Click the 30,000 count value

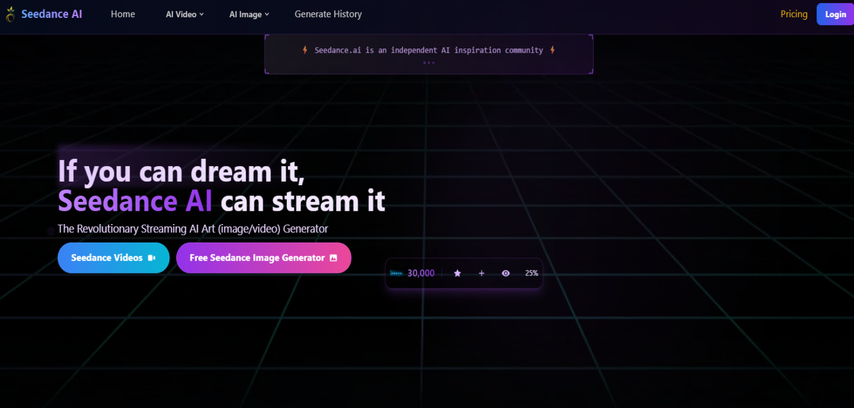[x=421, y=273]
